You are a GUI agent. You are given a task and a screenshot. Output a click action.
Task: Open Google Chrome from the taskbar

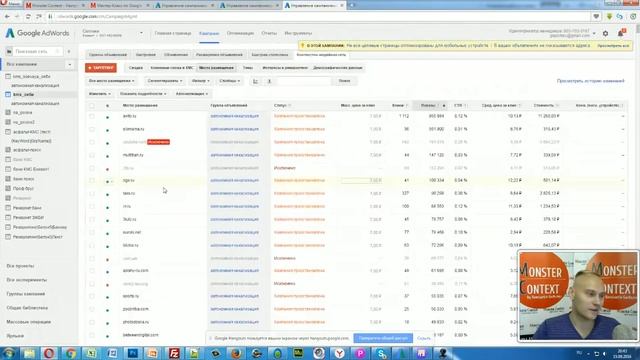tap(70, 353)
